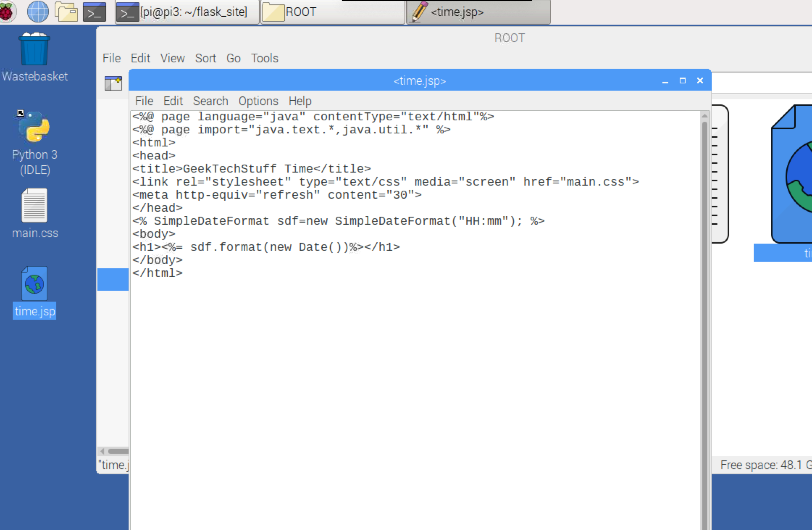Open the Wastebasket desktop icon
This screenshot has height=530, width=812.
point(34,50)
